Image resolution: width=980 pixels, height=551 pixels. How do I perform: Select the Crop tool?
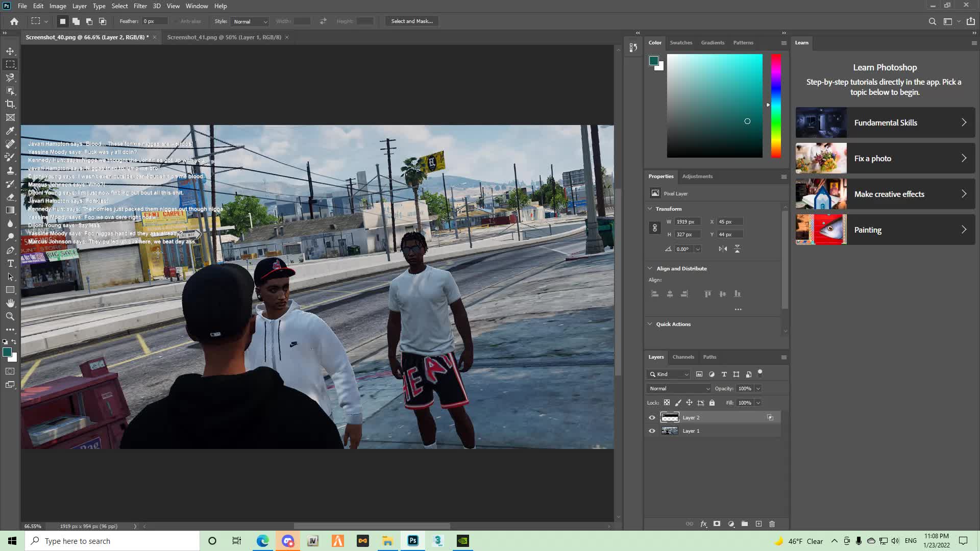[x=10, y=104]
